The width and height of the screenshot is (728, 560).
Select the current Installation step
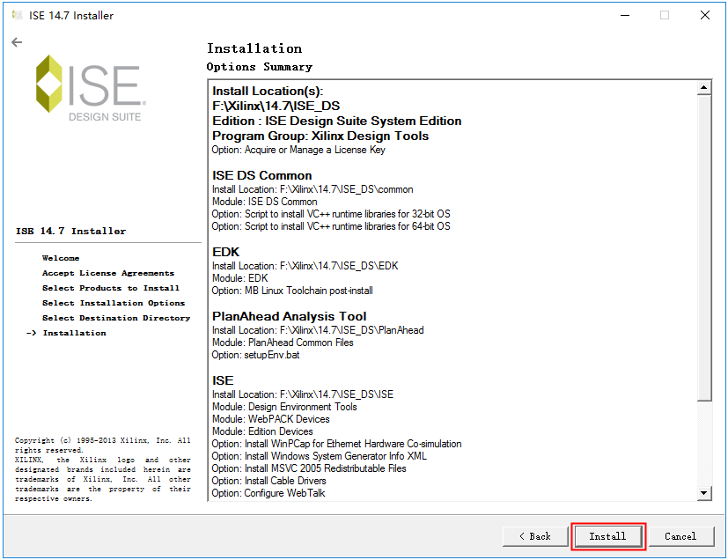(x=74, y=333)
